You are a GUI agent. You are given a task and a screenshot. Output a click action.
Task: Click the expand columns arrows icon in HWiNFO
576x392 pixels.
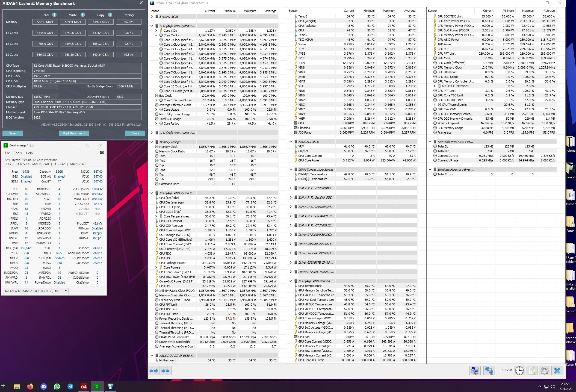pos(154,371)
